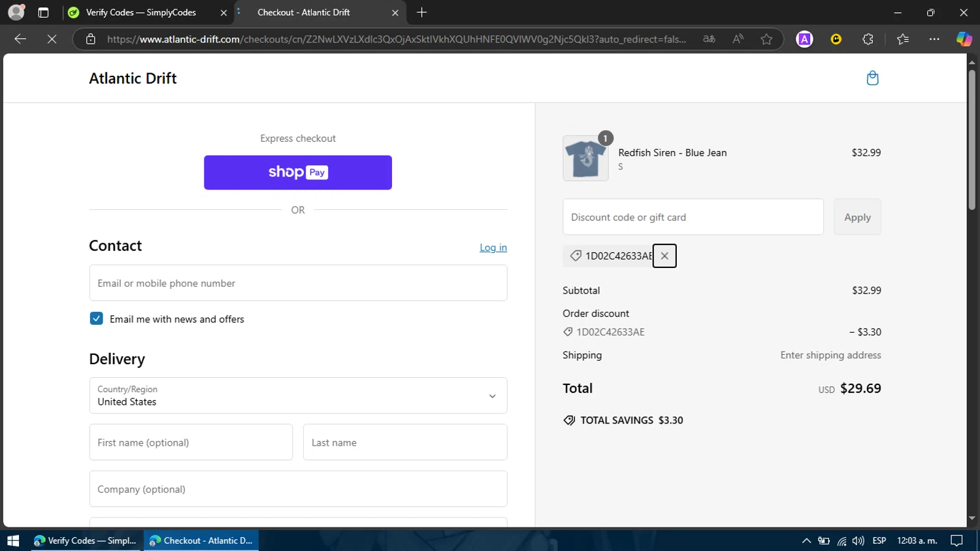The height and width of the screenshot is (551, 980).
Task: Close the Checkout Atlantic Drift tab
Action: 395,12
